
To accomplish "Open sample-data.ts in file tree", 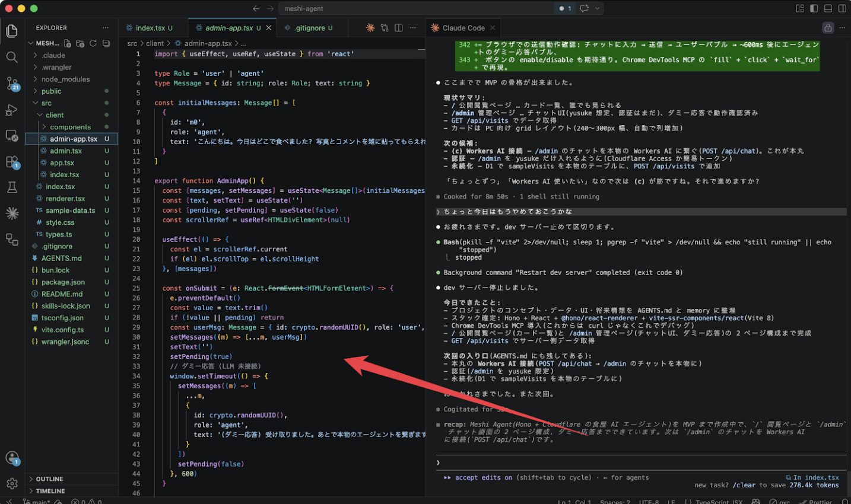I will [71, 210].
